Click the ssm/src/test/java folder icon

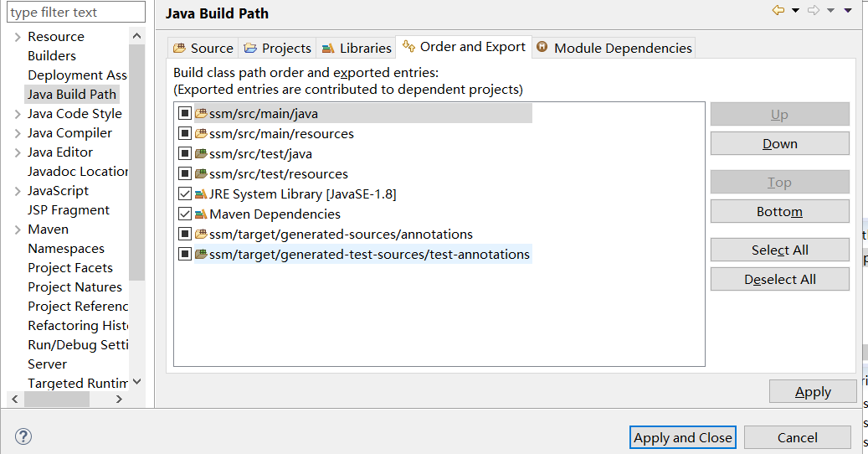click(x=201, y=153)
